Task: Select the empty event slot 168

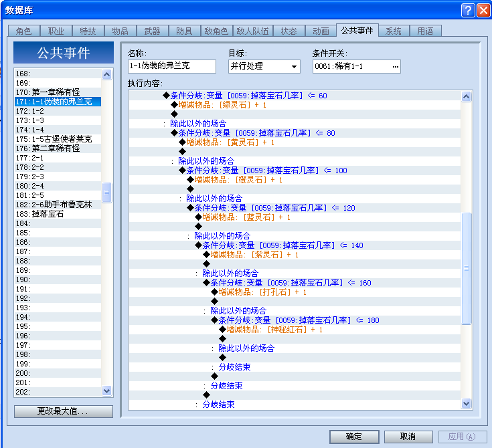Action: pyautogui.click(x=58, y=74)
